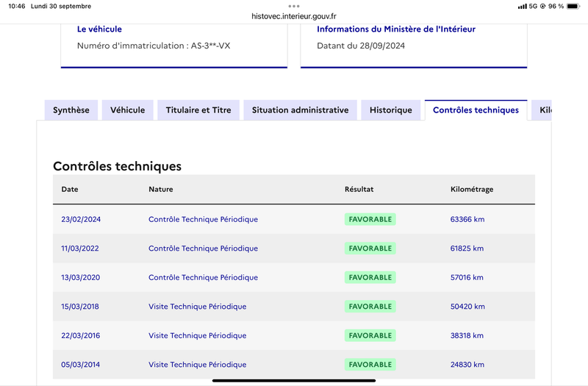Tap the home indicator bar at the bottom
The image size is (588, 386).
[x=294, y=380]
